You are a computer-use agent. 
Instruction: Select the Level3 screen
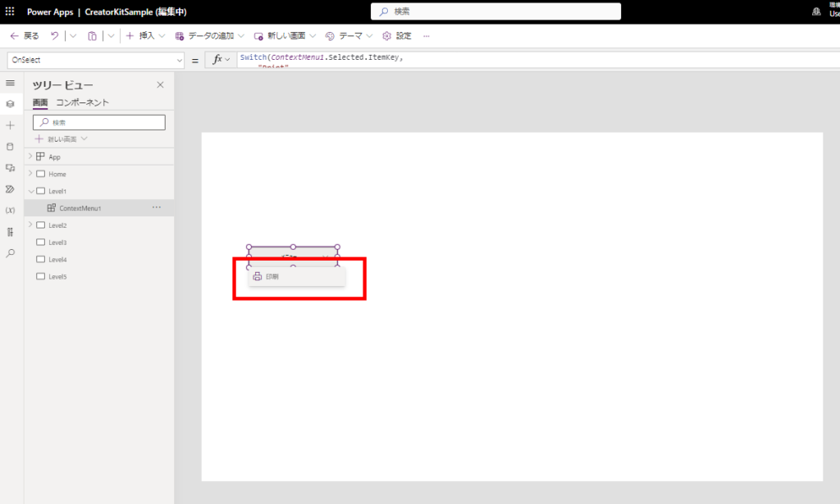click(57, 243)
